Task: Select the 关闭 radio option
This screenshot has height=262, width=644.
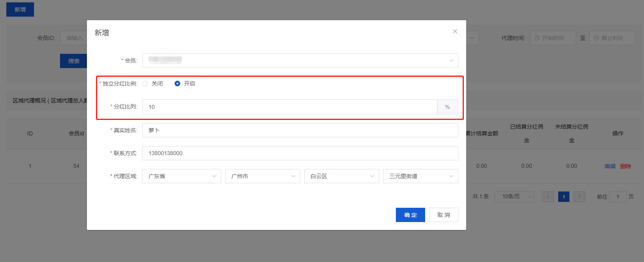Action: [x=145, y=84]
